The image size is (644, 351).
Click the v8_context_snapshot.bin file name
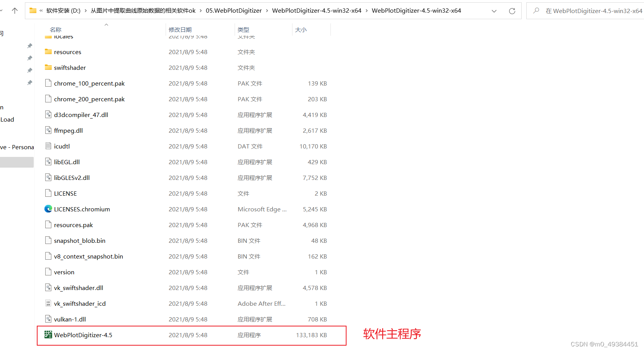(x=89, y=257)
